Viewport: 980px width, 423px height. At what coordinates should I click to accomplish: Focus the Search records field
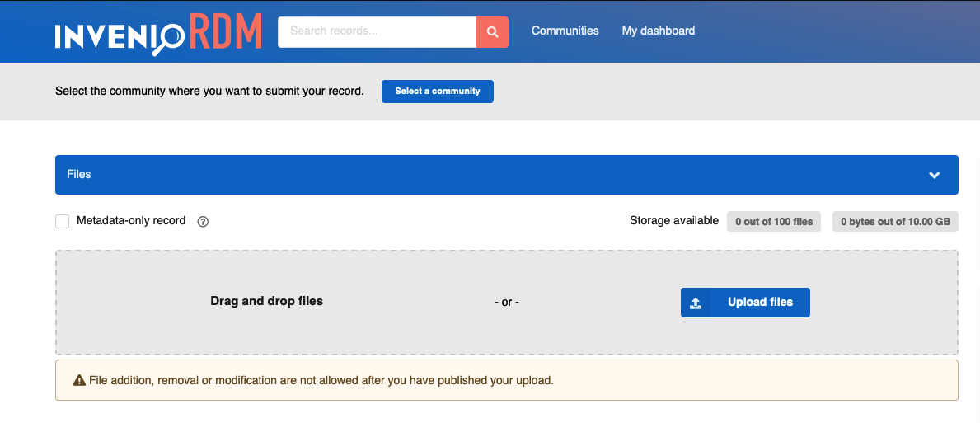tap(377, 31)
